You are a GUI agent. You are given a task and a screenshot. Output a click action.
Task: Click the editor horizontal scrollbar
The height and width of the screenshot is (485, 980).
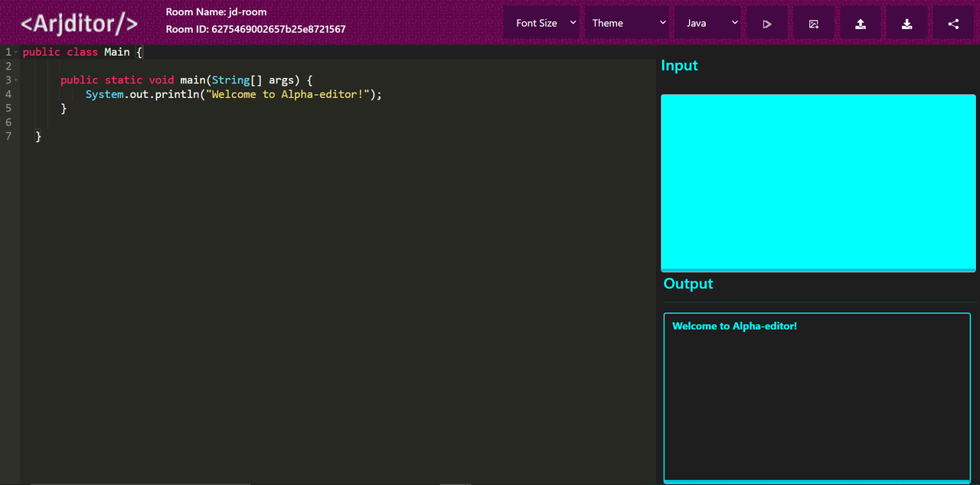[x=140, y=483]
